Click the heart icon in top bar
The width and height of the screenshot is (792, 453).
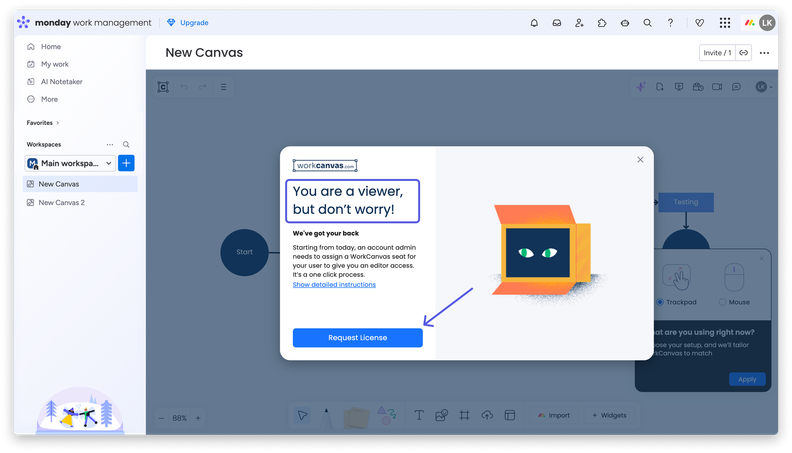pyautogui.click(x=700, y=23)
